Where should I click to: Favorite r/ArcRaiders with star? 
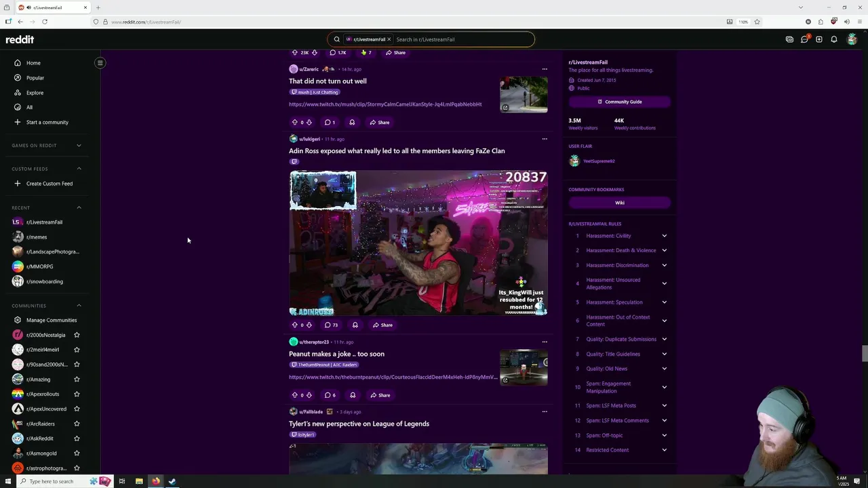pyautogui.click(x=77, y=424)
